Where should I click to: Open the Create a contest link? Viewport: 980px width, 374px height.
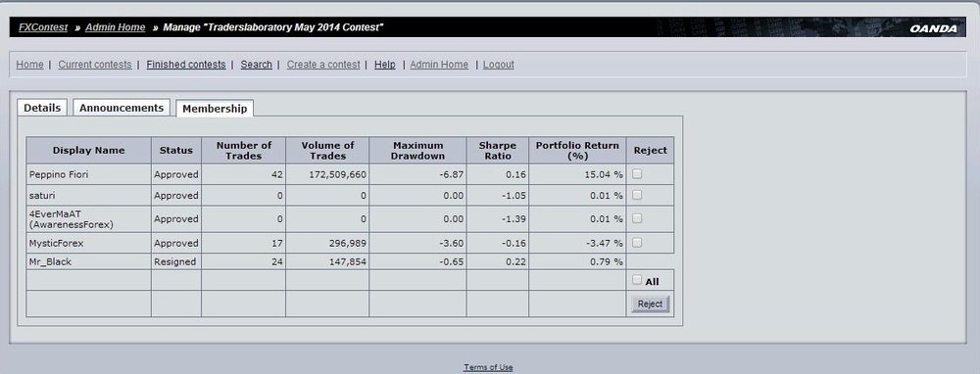pyautogui.click(x=323, y=65)
